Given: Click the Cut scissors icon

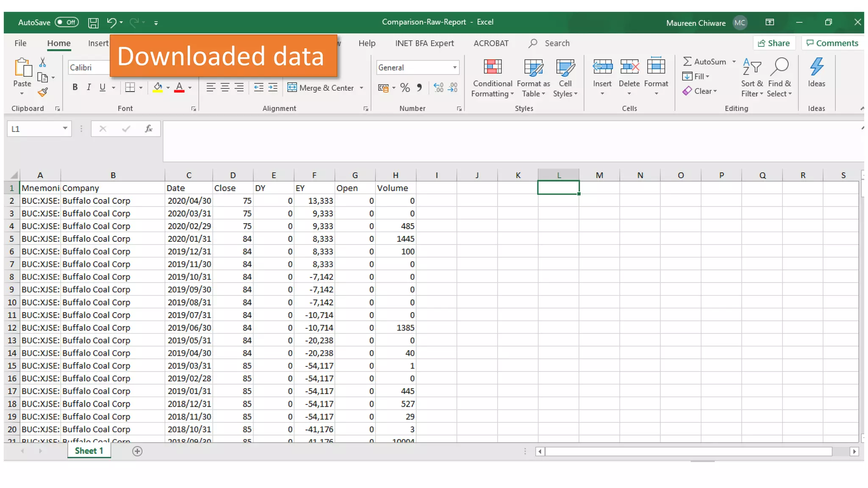Looking at the screenshot, I should (x=43, y=62).
